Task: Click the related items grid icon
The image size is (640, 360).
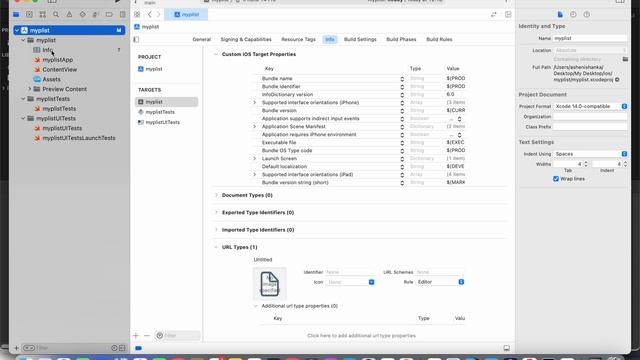Action: 137,15
